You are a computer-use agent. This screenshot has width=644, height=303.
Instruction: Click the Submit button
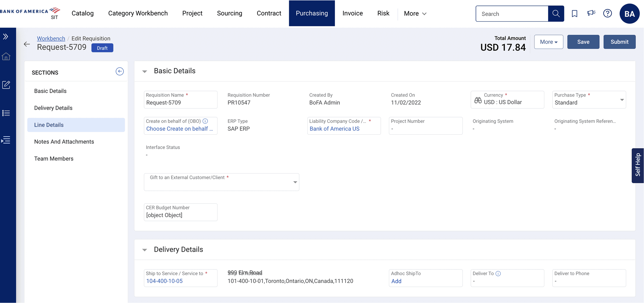[619, 42]
